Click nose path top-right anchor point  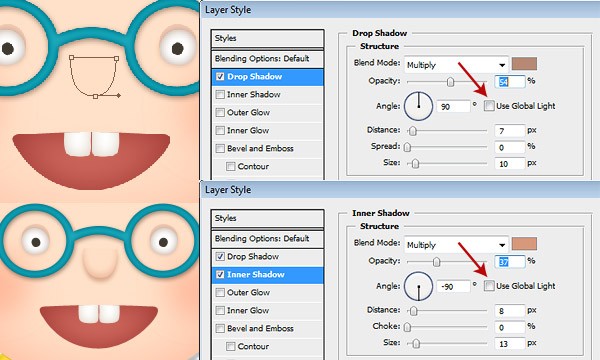click(x=117, y=59)
